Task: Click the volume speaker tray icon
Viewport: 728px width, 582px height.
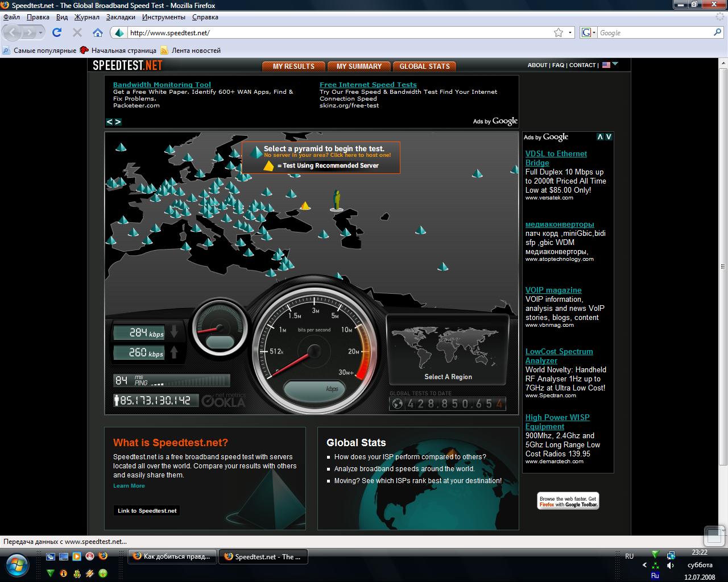Action: (x=671, y=566)
